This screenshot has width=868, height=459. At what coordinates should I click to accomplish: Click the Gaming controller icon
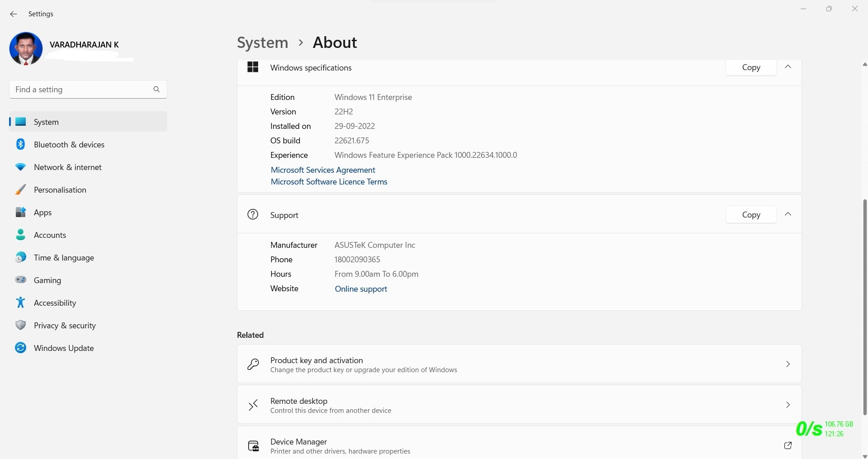click(21, 280)
